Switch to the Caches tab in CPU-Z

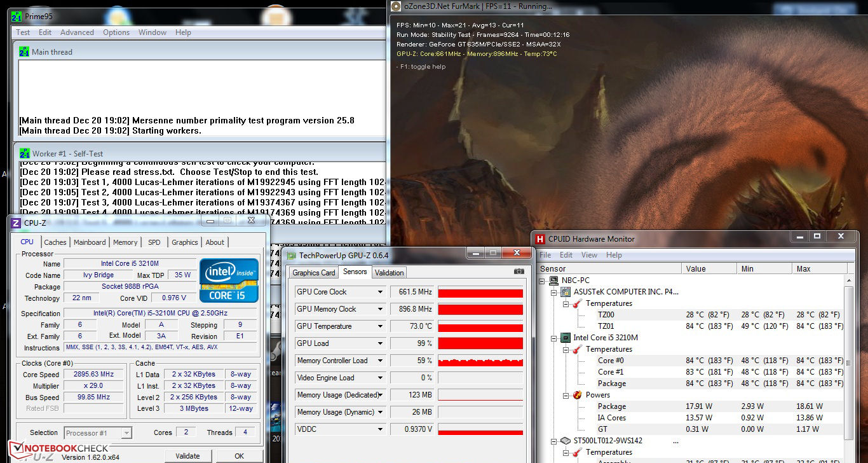point(55,242)
